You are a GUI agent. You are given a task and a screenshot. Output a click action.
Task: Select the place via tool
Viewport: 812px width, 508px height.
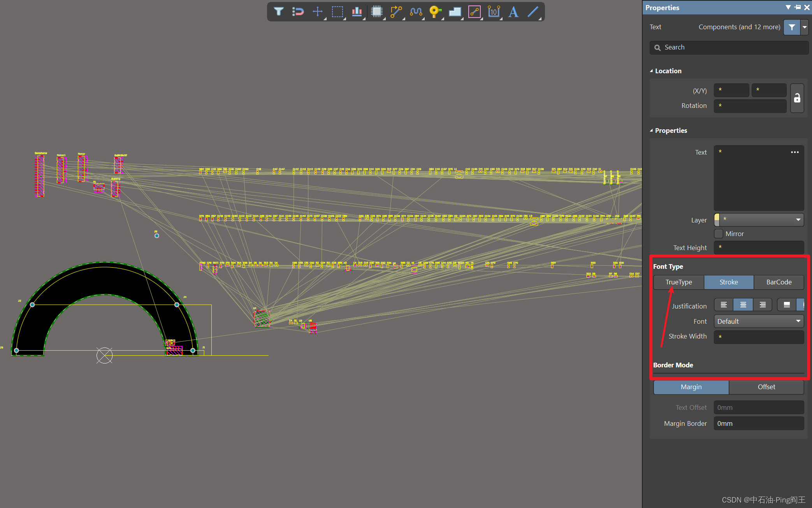pos(435,11)
